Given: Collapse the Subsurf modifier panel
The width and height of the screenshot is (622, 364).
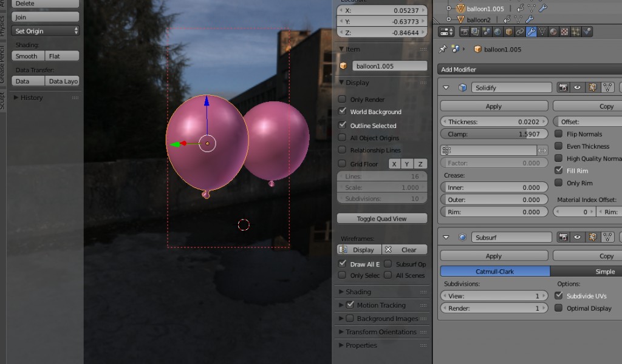Looking at the screenshot, I should tap(446, 237).
